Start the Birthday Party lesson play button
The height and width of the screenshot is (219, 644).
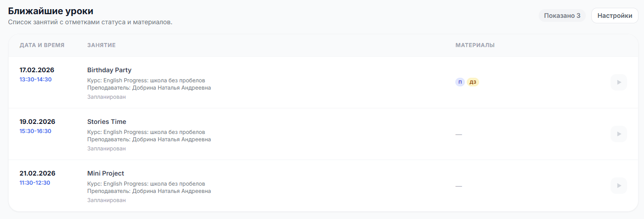pyautogui.click(x=618, y=82)
